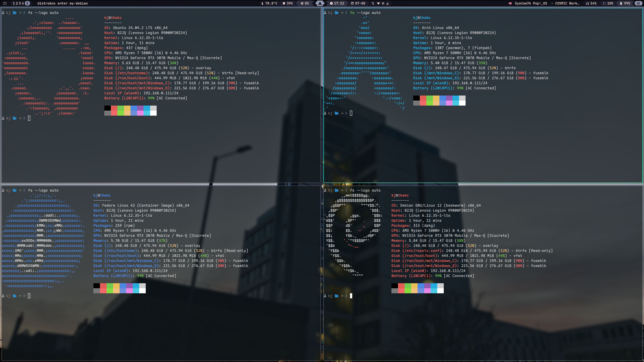Click 'Local IP (wlan0)' line in Ubuntu terminal
Image resolution: width=644 pixels, height=362 pixels.
pos(141,93)
